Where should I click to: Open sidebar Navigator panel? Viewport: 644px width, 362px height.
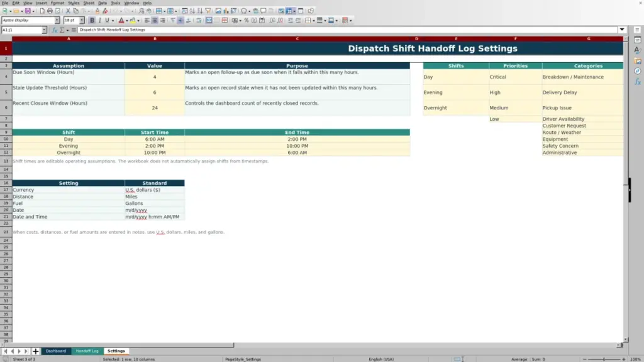(638, 71)
